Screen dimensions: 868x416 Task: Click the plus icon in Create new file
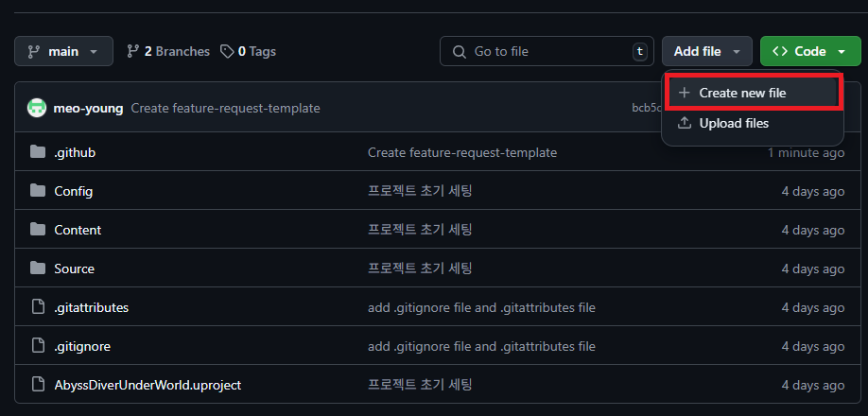point(685,93)
